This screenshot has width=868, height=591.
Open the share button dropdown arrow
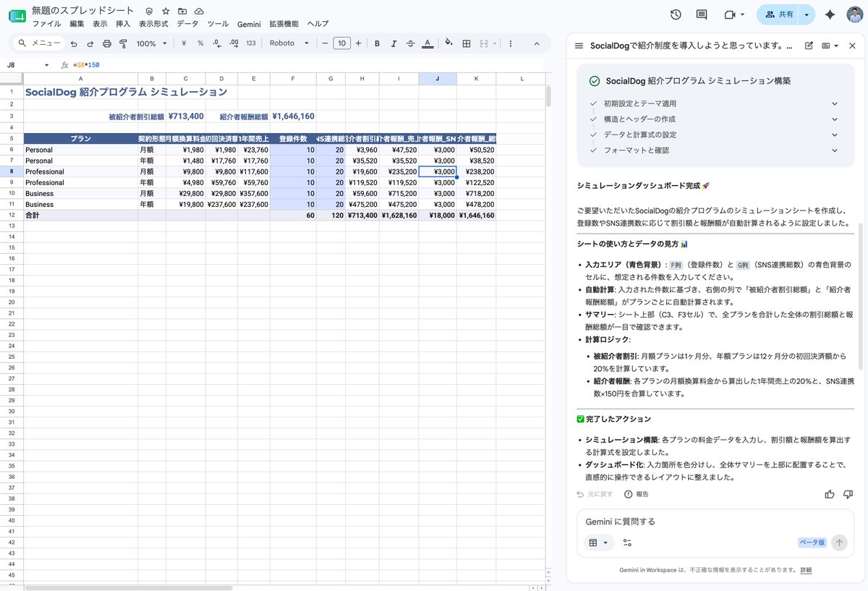point(807,14)
